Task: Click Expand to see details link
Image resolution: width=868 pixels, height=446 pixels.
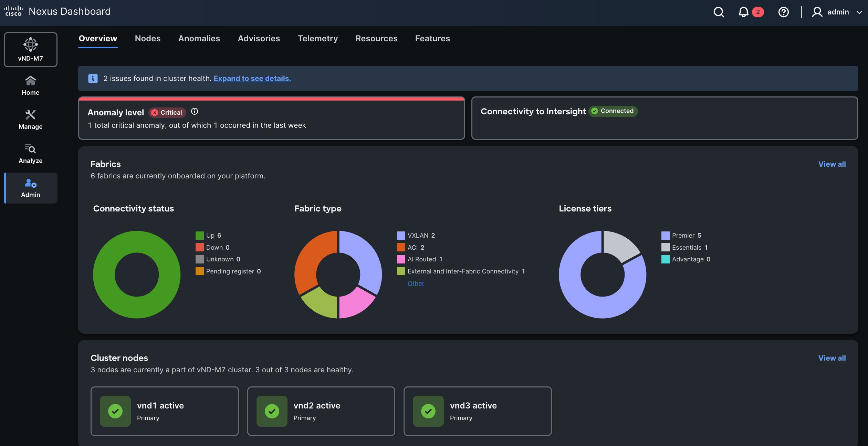Action: [252, 79]
